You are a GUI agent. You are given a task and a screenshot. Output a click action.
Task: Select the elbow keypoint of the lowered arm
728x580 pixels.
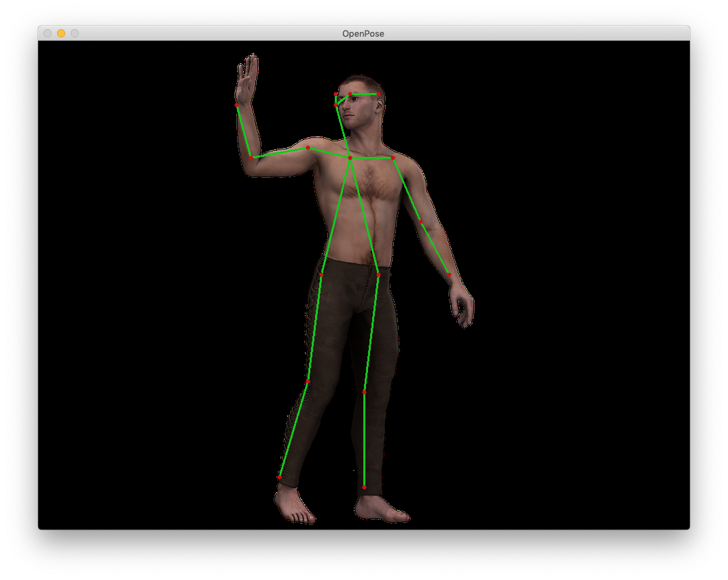(x=421, y=221)
